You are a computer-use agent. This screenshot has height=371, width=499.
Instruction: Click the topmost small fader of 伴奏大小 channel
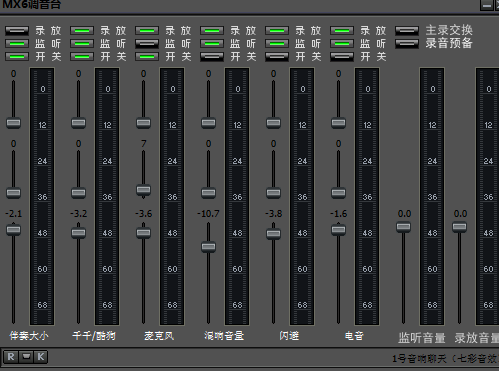tap(14, 123)
